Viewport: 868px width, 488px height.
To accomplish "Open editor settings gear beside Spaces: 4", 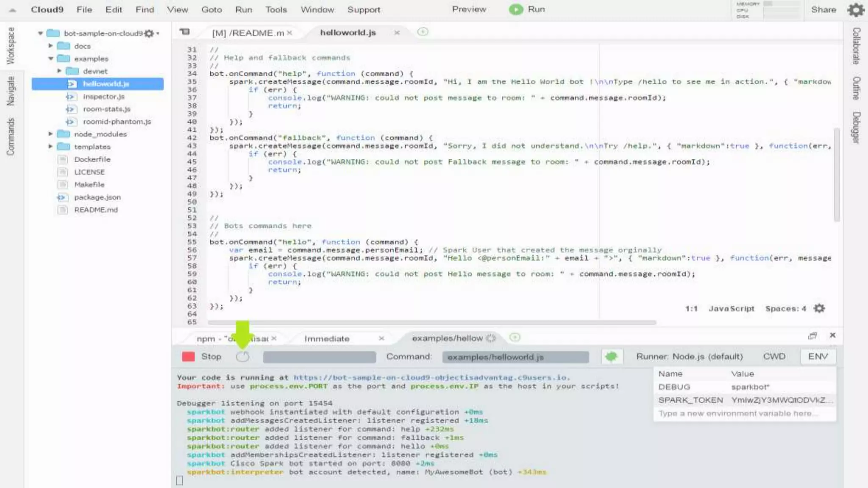I will 819,308.
